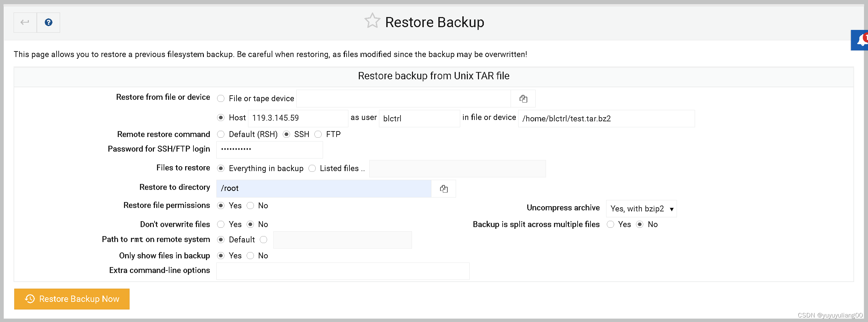Click the Restore Backup Now button
Image resolution: width=868 pixels, height=322 pixels.
pyautogui.click(x=72, y=299)
